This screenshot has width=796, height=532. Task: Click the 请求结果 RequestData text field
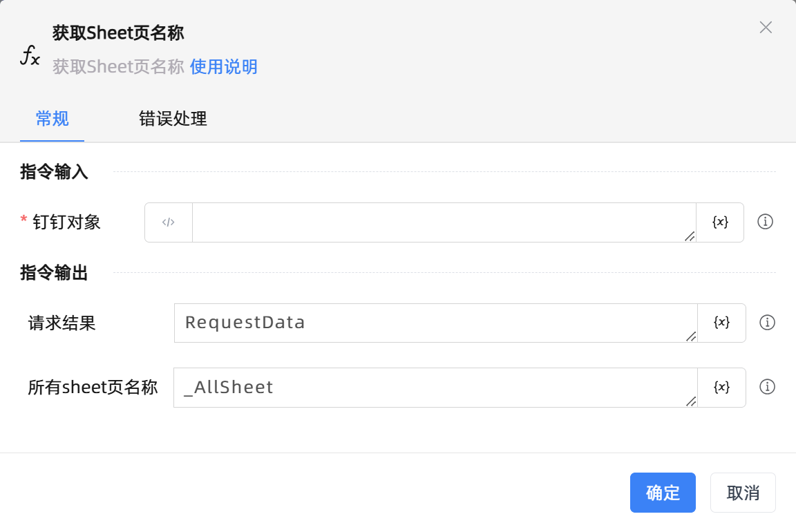pyautogui.click(x=434, y=323)
